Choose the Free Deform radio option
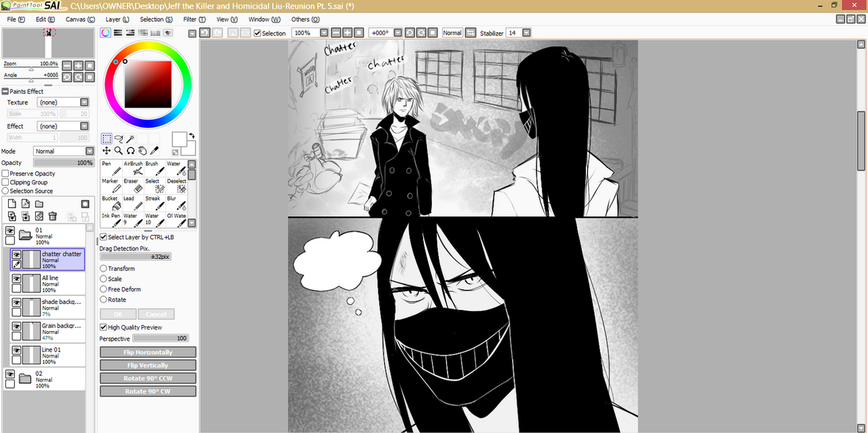 pyautogui.click(x=103, y=289)
